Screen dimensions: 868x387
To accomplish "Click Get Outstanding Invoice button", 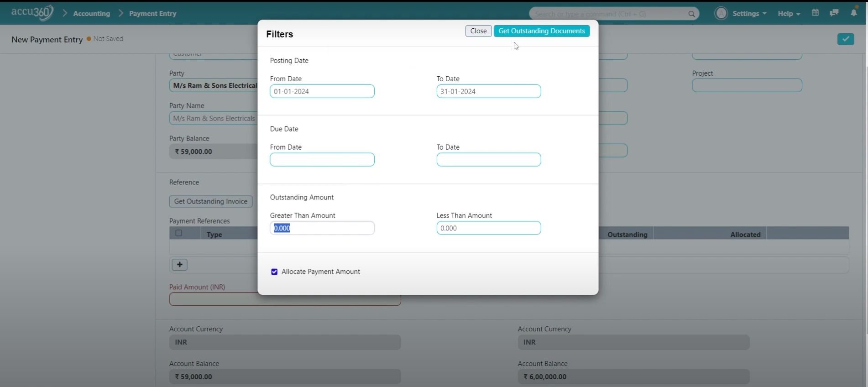I will 211,201.
